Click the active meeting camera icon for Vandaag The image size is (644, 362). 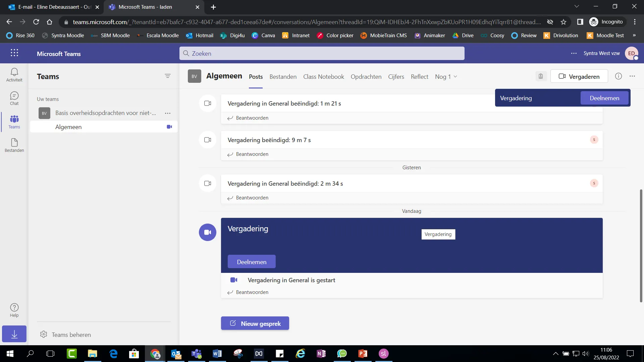tap(208, 232)
